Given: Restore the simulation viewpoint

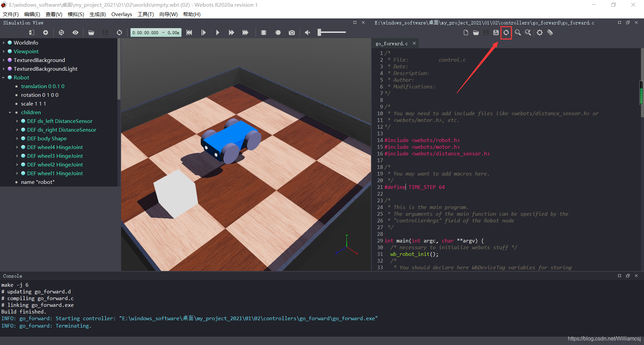Looking at the screenshot, I should click(x=61, y=32).
